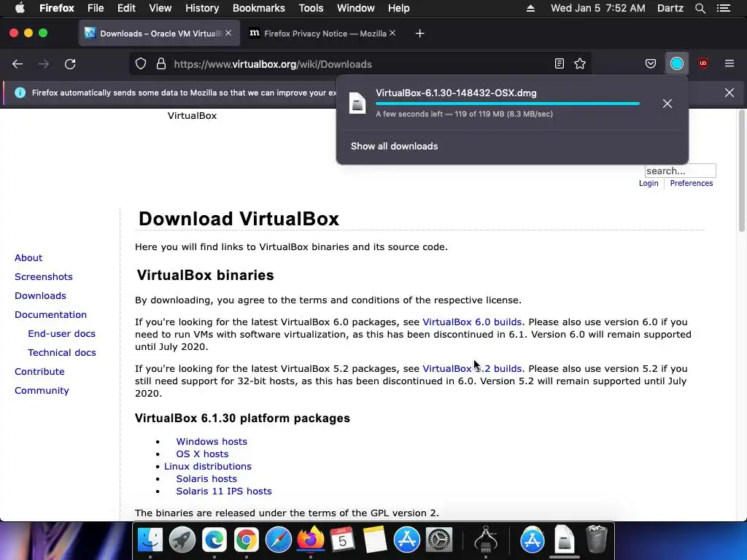Close the Downloads – Oracle VM VirtualBox tab
Image resolution: width=747 pixels, height=560 pixels.
[228, 33]
